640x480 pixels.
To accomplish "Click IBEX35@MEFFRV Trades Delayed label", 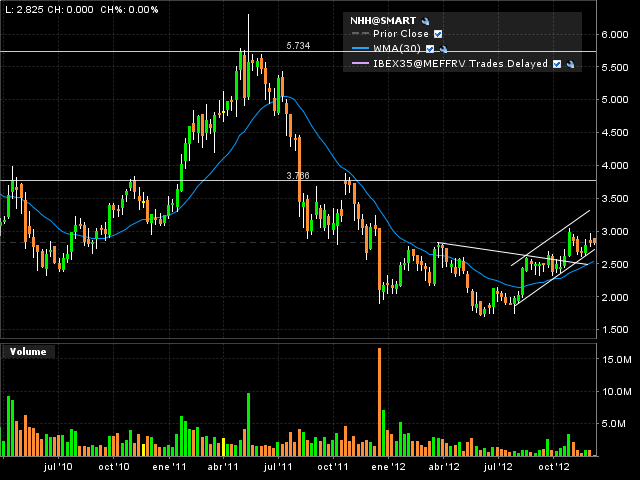I will 460,64.
